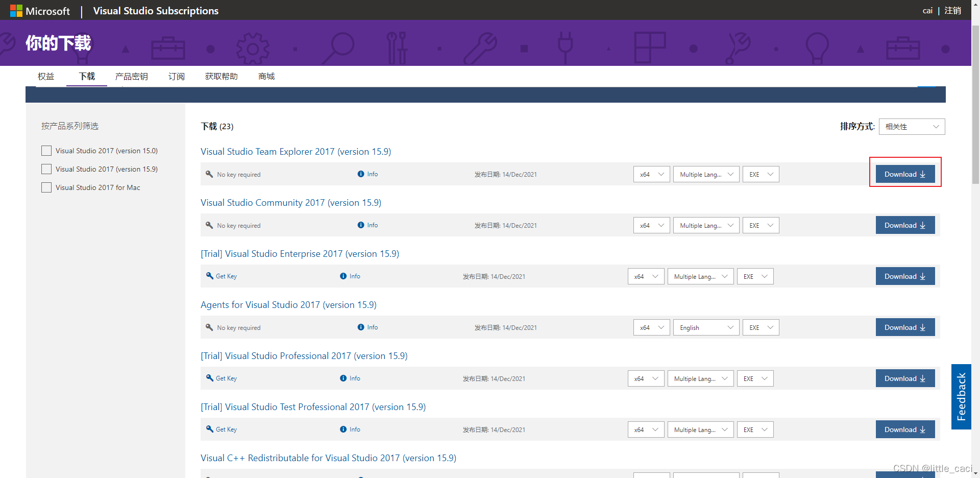Open language dropdown for Community 2017
The height and width of the screenshot is (478, 980).
[x=706, y=225]
